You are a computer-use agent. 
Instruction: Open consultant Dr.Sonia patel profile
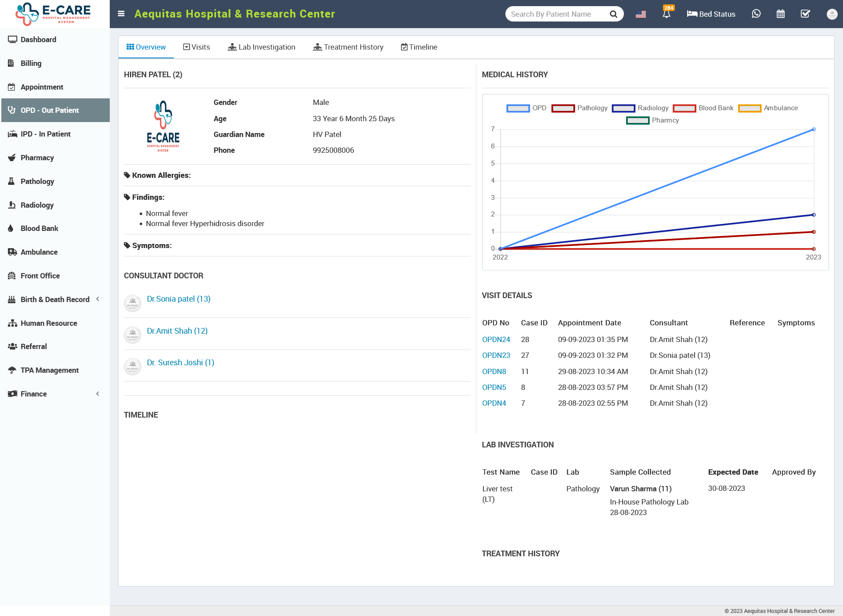coord(178,299)
